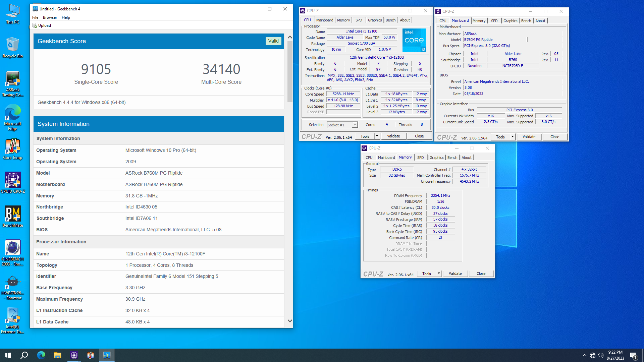Click Validate in CPU window
Screen dimensions: 644x362
(393, 136)
